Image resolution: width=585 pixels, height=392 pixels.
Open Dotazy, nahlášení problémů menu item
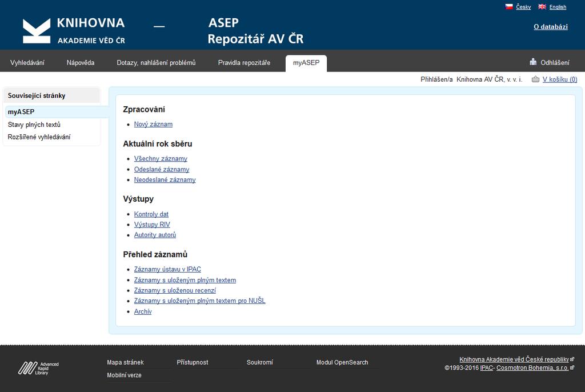click(156, 62)
